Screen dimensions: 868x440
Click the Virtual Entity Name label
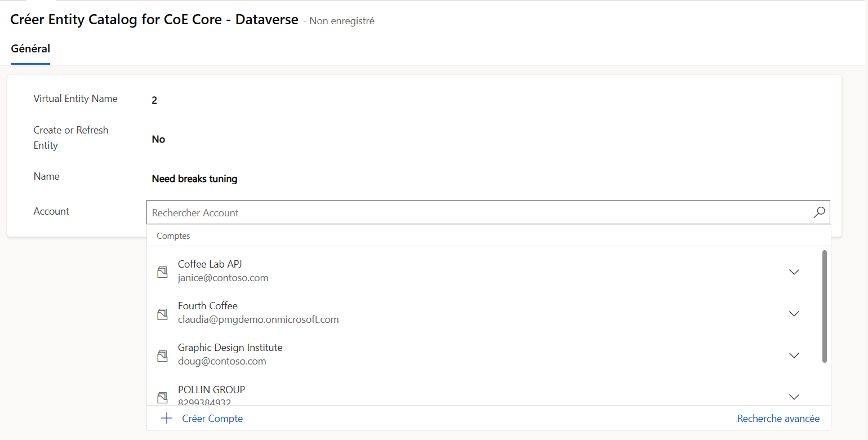pyautogui.click(x=75, y=99)
